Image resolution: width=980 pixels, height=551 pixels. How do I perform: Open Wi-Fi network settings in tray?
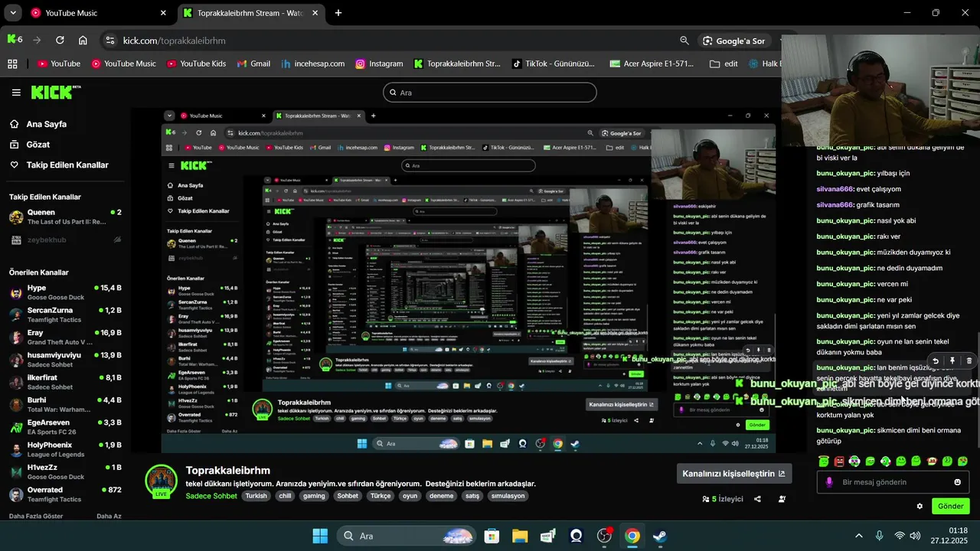pyautogui.click(x=900, y=536)
